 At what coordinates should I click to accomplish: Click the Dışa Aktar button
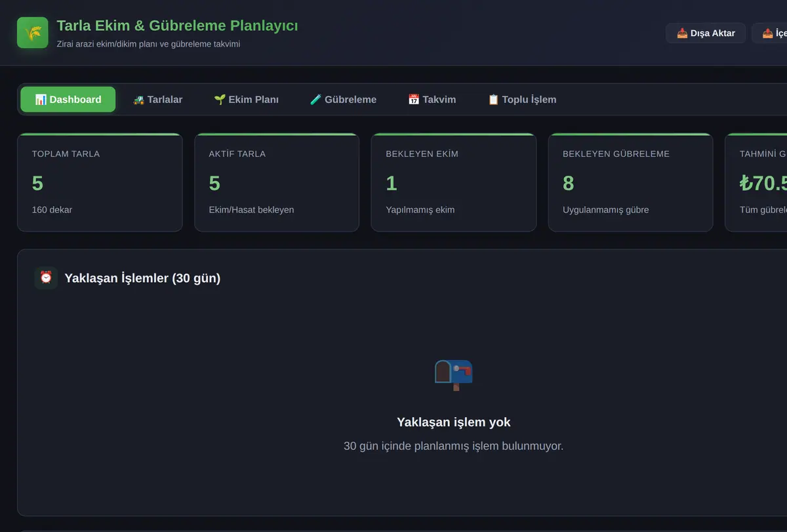[706, 33]
